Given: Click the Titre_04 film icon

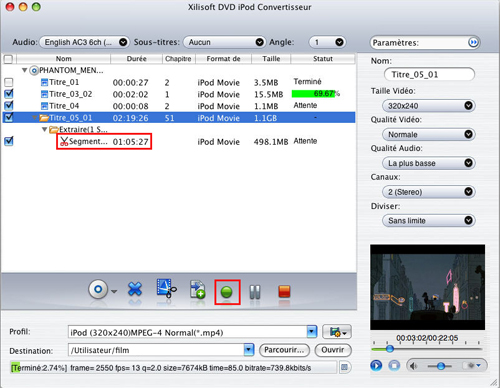Looking at the screenshot, I should (x=44, y=106).
